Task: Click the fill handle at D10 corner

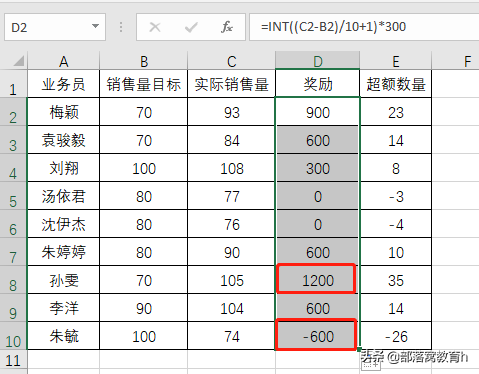Action: (x=359, y=349)
